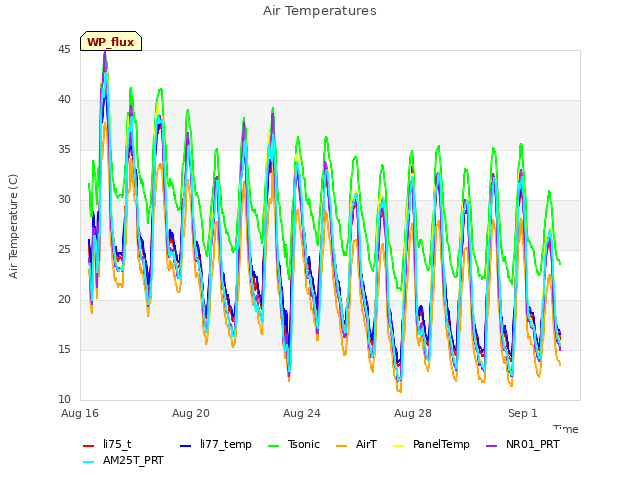This screenshot has height=480, width=640.
Task: Click the 15 y-axis tick label
Action: tap(64, 350)
